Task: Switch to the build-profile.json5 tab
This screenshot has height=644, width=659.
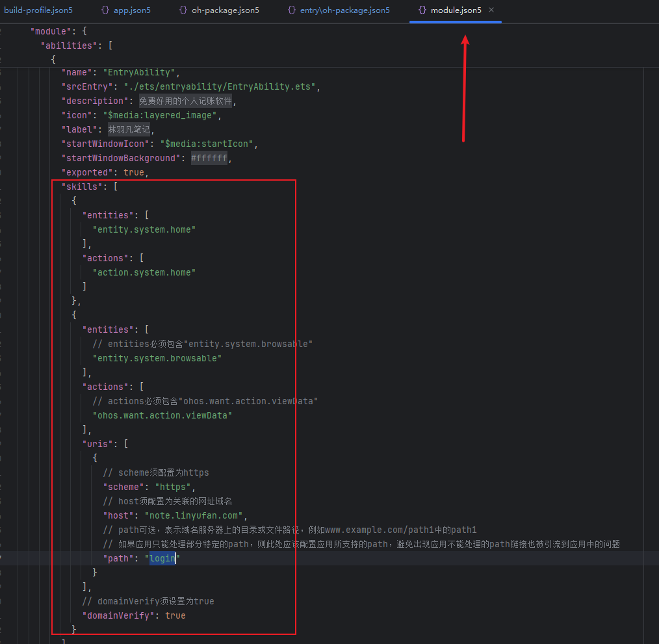Action: pos(38,10)
